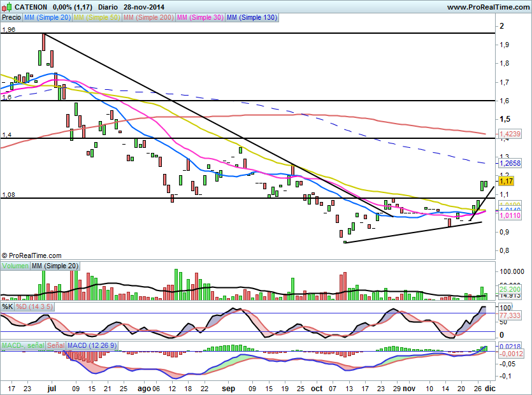Select the MM (Simple 130) label

click(252, 18)
